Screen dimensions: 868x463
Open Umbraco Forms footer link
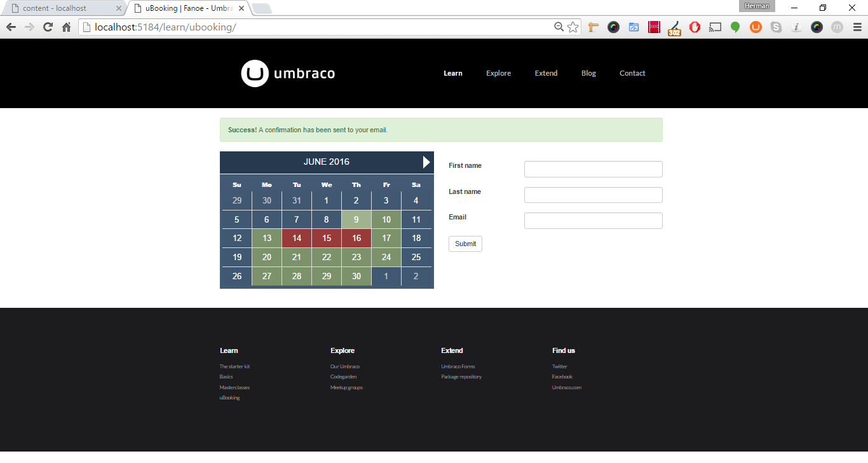pyautogui.click(x=458, y=366)
